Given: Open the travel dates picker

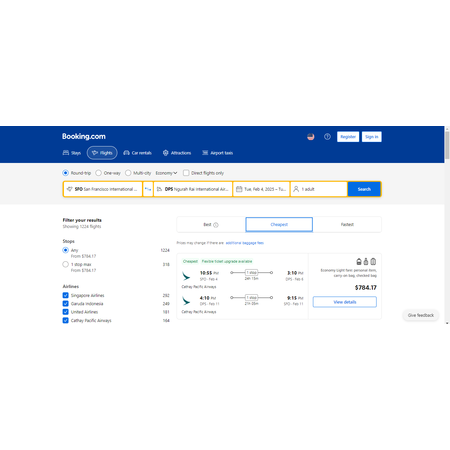Looking at the screenshot, I should [261, 189].
